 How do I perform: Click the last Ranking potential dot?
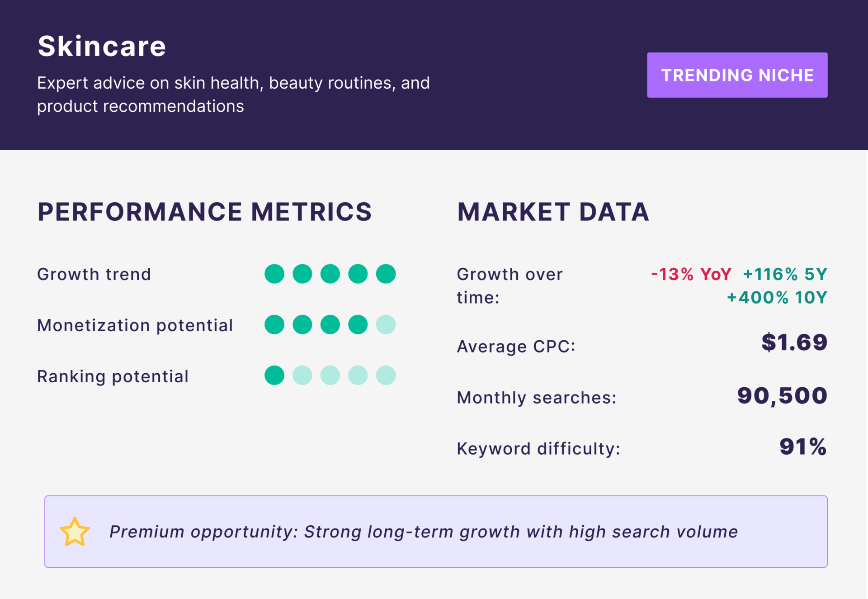[x=386, y=376]
